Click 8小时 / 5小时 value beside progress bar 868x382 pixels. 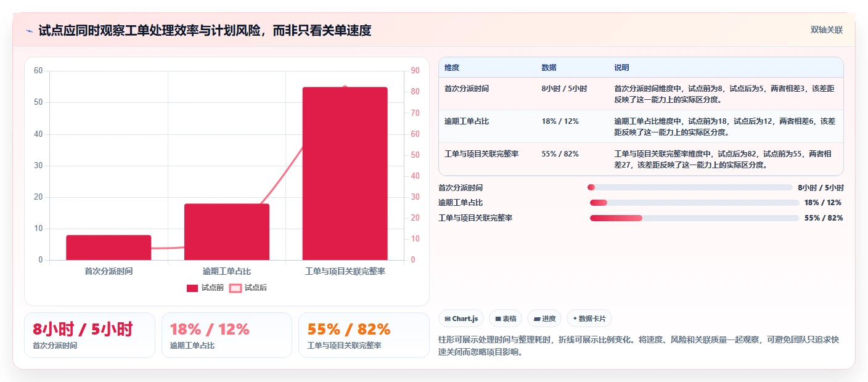[x=821, y=188]
